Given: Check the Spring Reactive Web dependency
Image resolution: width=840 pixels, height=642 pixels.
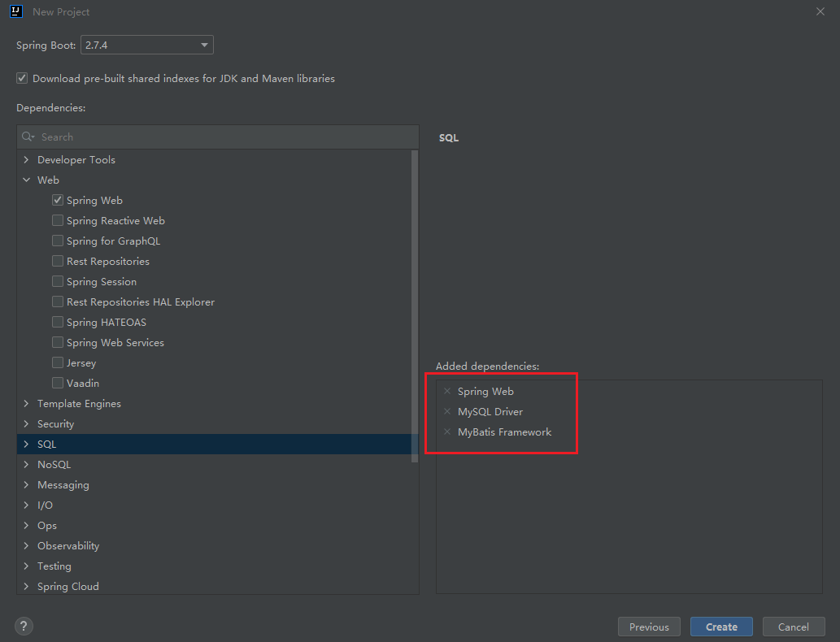Looking at the screenshot, I should pos(57,220).
